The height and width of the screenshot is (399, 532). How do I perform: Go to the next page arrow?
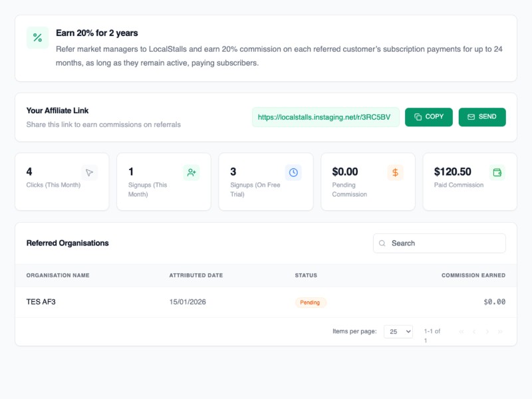pyautogui.click(x=487, y=331)
